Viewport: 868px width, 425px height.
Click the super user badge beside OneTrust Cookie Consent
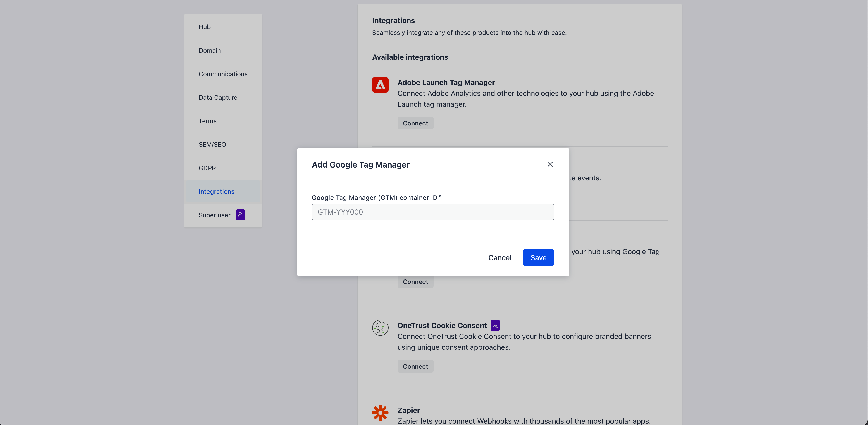(x=495, y=325)
